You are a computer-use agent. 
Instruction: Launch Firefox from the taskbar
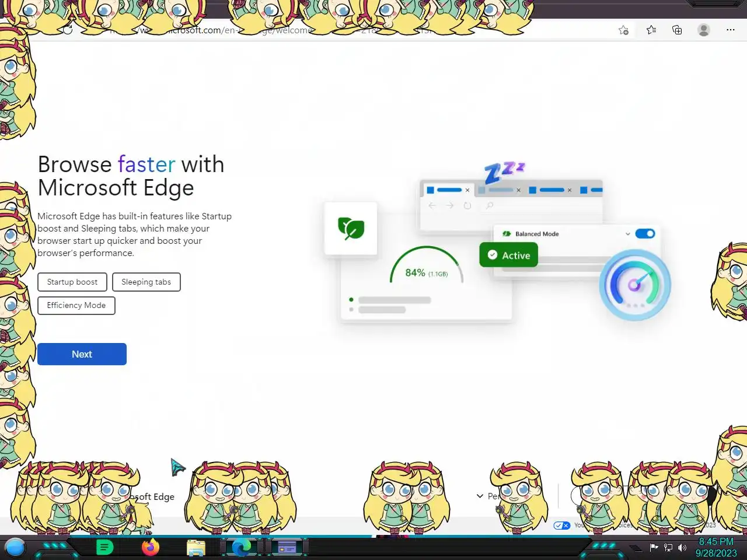(151, 547)
